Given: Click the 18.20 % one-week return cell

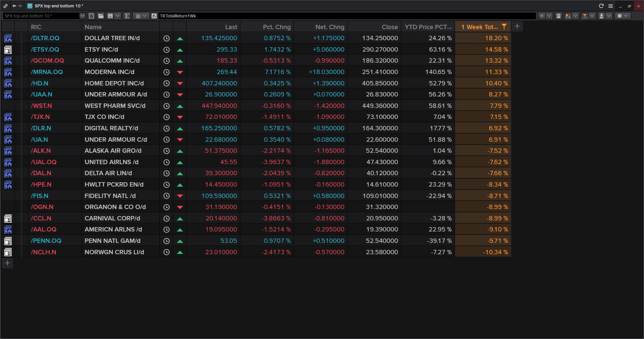Looking at the screenshot, I should [x=483, y=38].
